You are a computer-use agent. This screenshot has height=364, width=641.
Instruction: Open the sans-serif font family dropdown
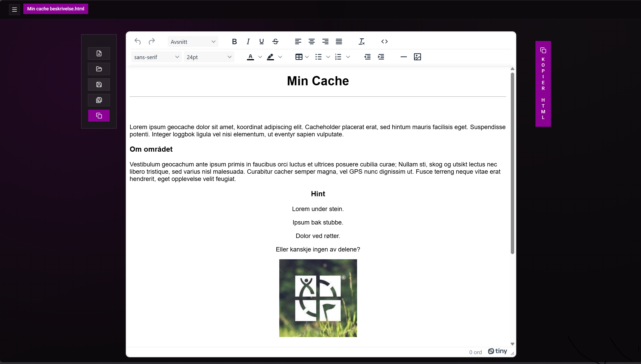(x=156, y=57)
